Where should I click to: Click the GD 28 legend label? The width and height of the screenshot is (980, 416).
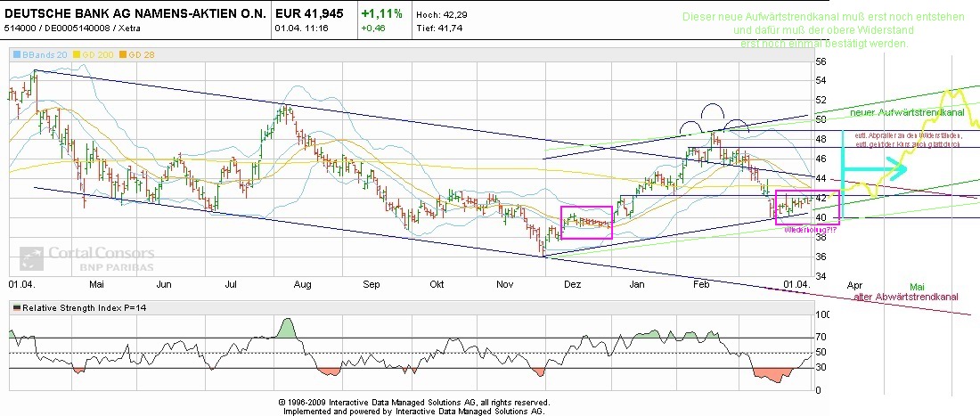141,55
